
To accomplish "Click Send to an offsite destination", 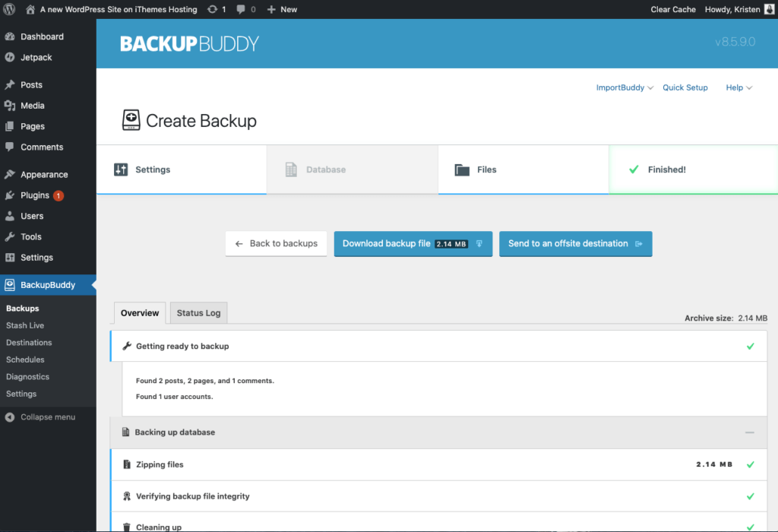I will coord(576,244).
